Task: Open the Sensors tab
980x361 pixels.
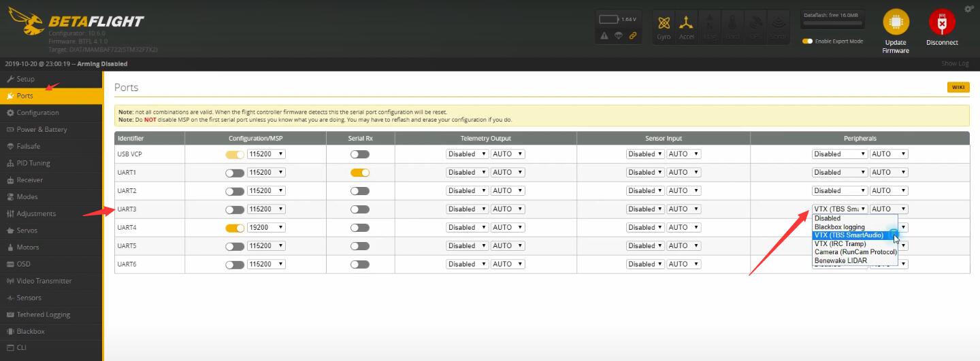Action: (52, 298)
